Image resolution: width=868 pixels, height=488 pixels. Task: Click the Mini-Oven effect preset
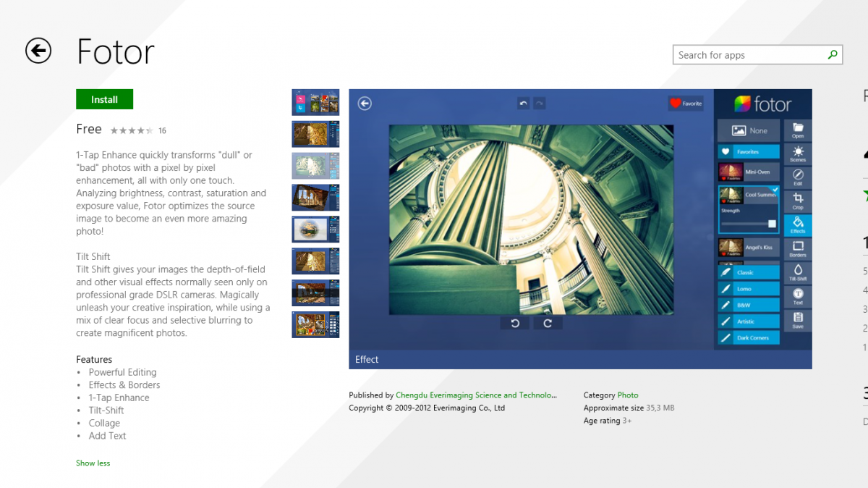pos(749,172)
